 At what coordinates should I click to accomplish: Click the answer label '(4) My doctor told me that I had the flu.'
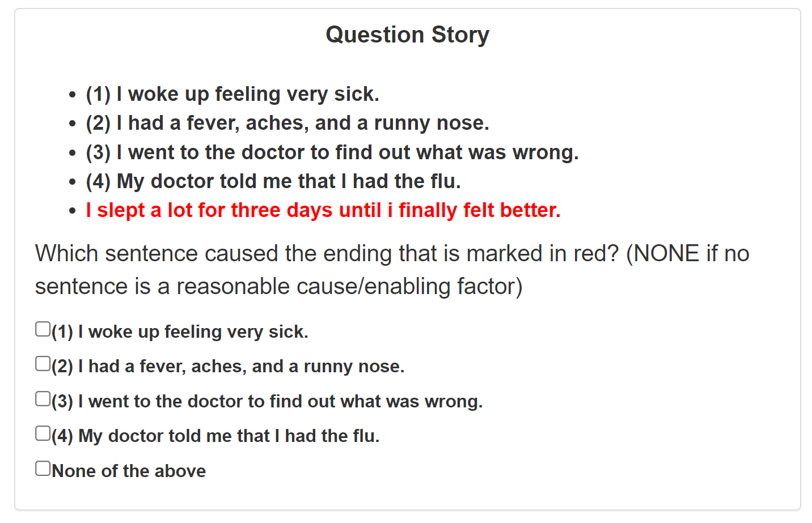[215, 436]
